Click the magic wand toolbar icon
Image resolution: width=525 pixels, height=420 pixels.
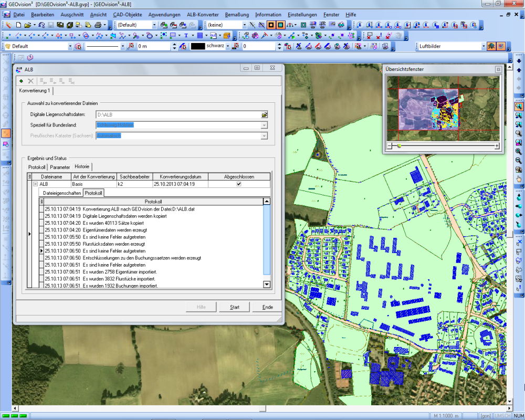click(8, 25)
